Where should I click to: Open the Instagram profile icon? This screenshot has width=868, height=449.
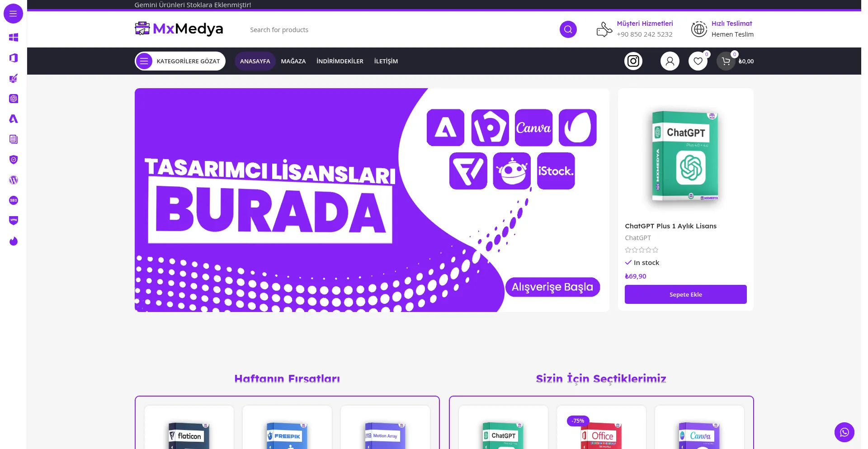pyautogui.click(x=633, y=61)
